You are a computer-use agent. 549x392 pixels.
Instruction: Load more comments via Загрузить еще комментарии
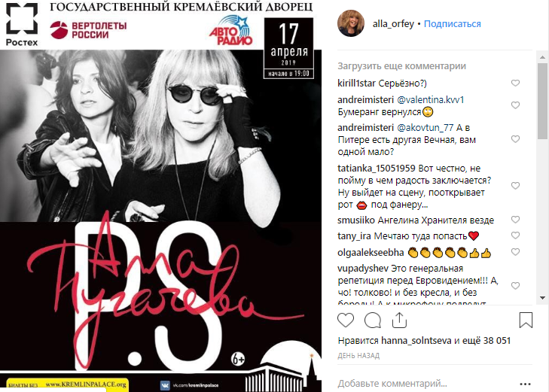[x=401, y=66]
